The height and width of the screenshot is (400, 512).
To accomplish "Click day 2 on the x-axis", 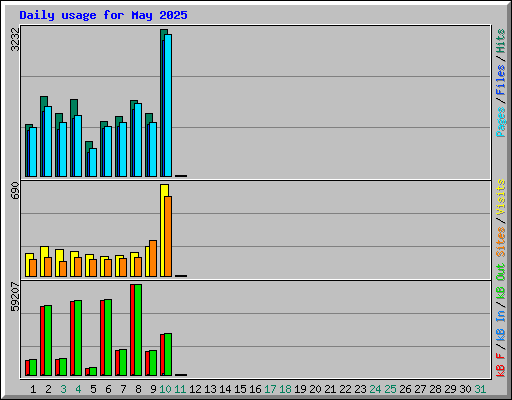I will pos(48,389).
